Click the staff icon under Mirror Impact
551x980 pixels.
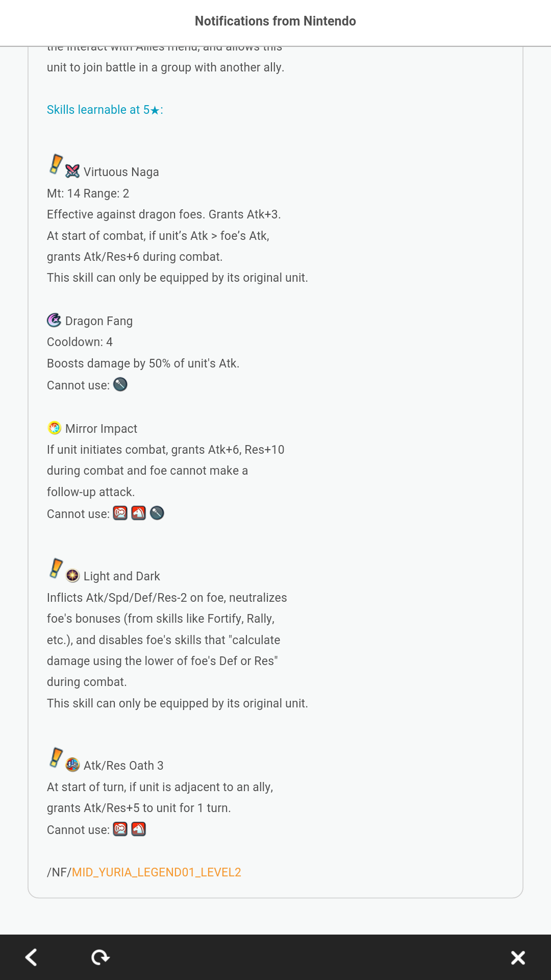pos(157,513)
